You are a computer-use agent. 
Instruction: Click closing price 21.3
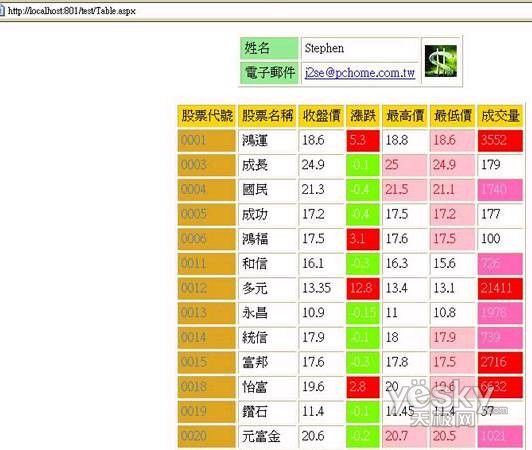coord(313,190)
